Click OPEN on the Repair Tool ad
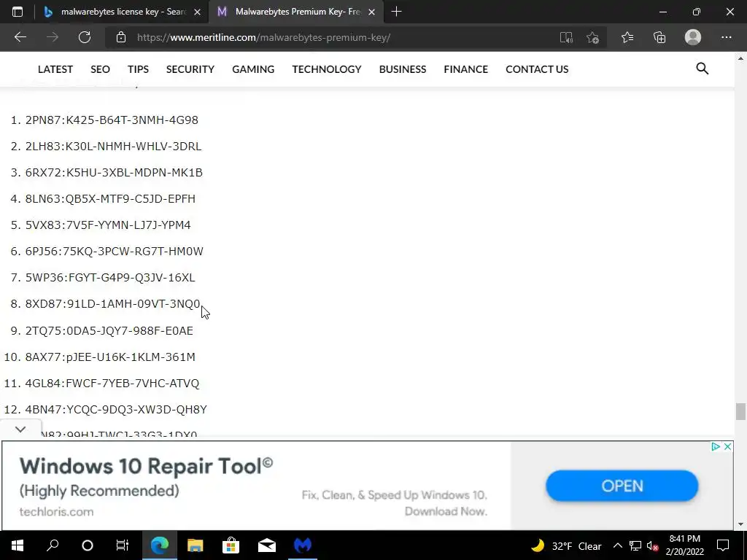 click(x=622, y=486)
